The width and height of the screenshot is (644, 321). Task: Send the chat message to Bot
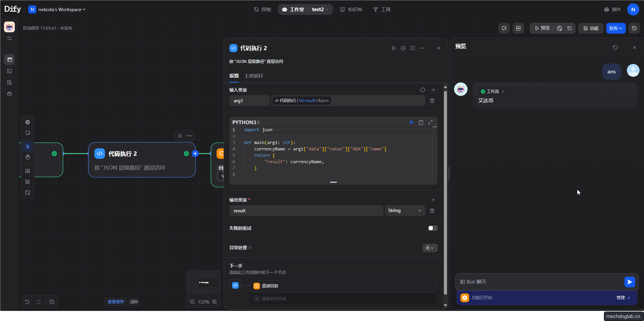tap(630, 282)
